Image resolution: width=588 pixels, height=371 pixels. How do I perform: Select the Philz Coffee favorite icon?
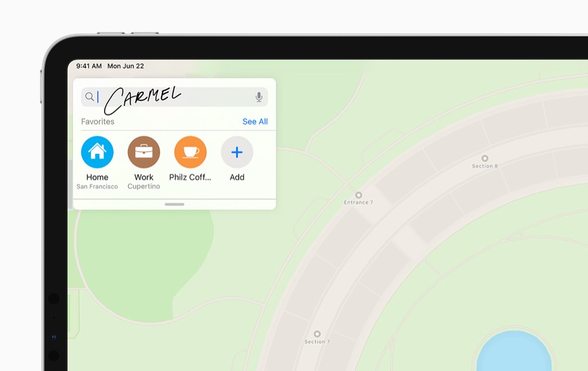(190, 152)
